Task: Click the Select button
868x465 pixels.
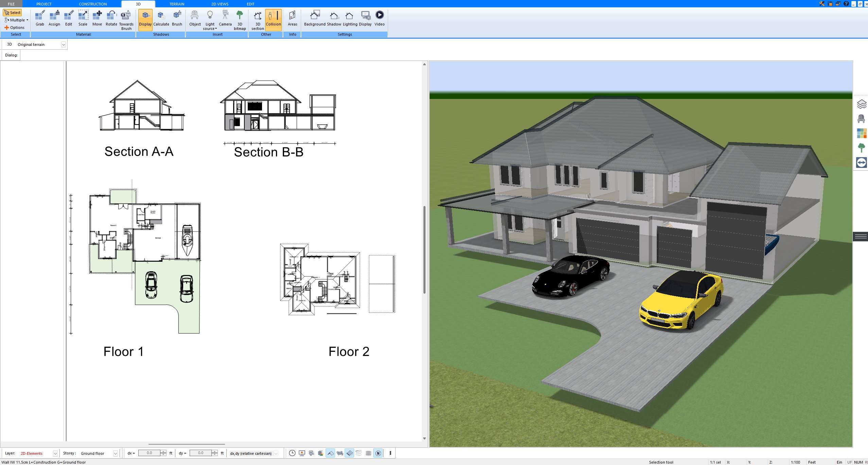Action: (13, 13)
